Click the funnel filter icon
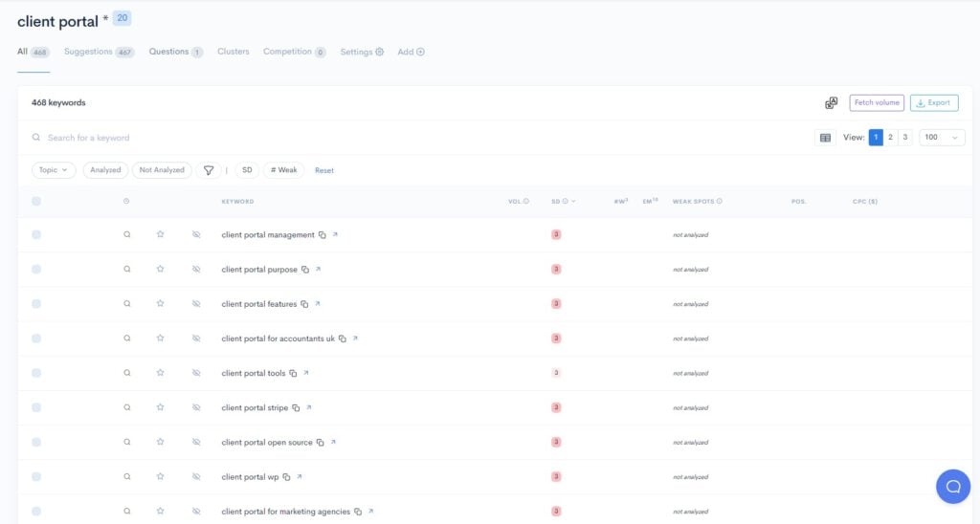 click(x=208, y=170)
